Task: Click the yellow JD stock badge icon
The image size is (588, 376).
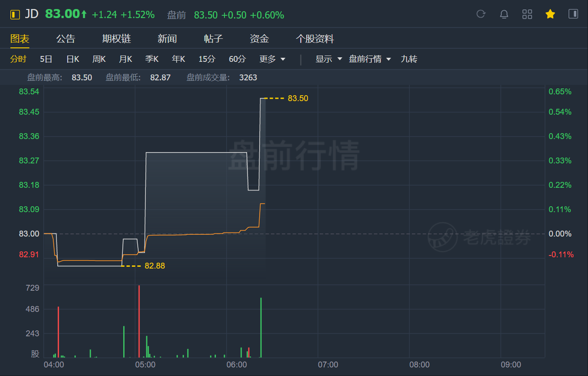Action: [15, 14]
